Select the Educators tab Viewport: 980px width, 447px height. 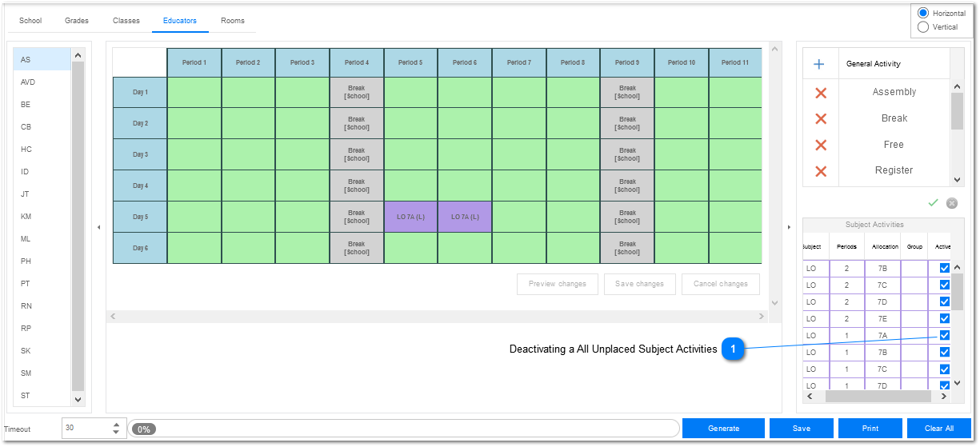[x=180, y=21]
